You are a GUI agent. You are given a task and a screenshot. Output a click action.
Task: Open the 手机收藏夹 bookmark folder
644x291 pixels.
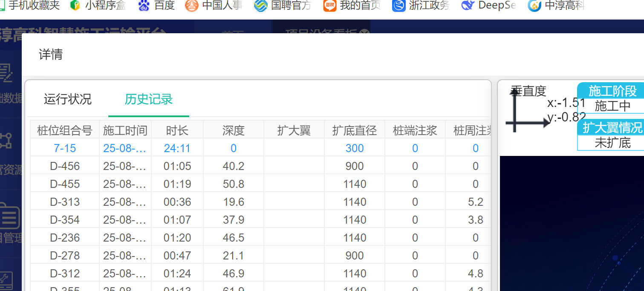(x=30, y=6)
